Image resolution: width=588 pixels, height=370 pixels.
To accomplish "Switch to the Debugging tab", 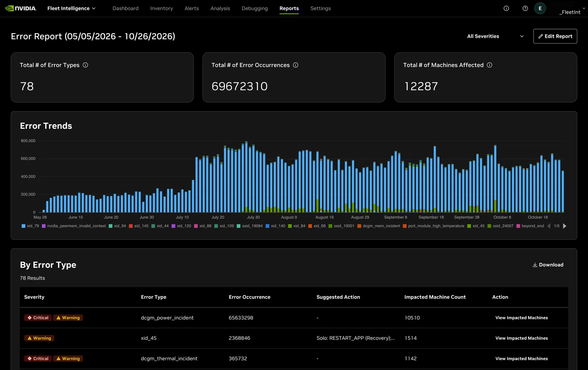I will coord(255,8).
